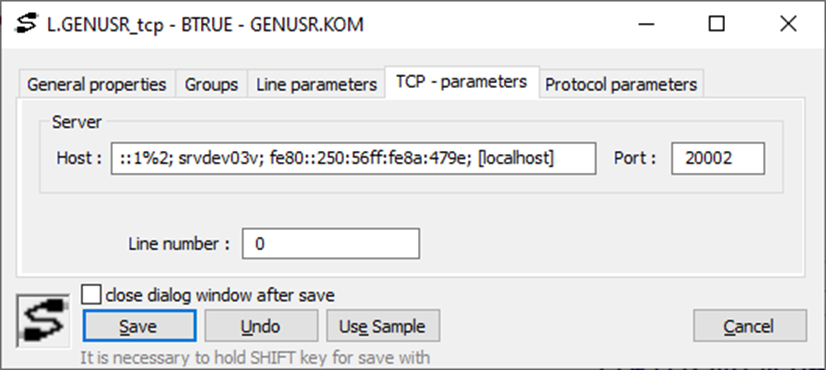
Task: Close the dialog with the X button
Action: 788,24
